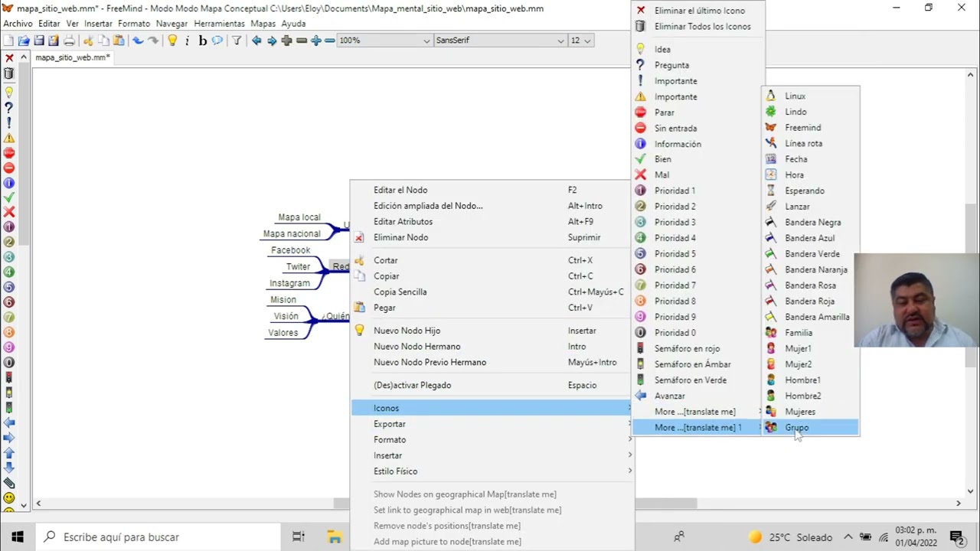Choose Semáforo en Verde icon

click(x=697, y=380)
